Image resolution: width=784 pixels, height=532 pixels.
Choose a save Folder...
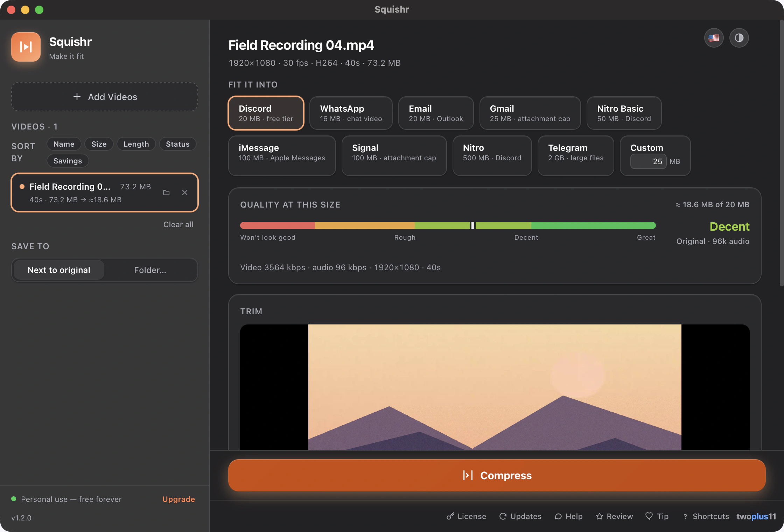[x=150, y=270]
